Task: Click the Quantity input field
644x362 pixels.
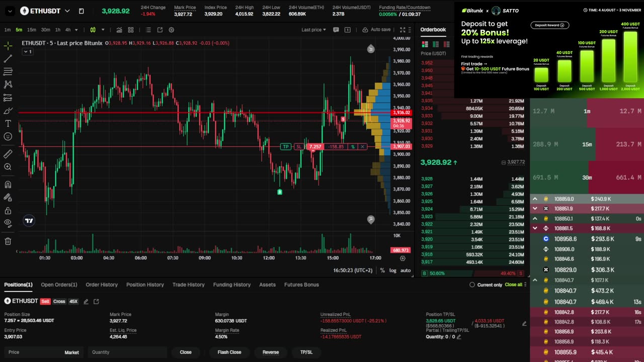Action: (127, 352)
